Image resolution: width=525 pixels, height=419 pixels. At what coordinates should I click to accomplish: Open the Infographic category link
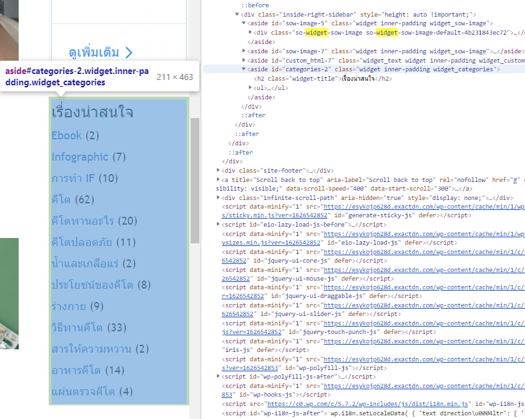click(x=80, y=157)
